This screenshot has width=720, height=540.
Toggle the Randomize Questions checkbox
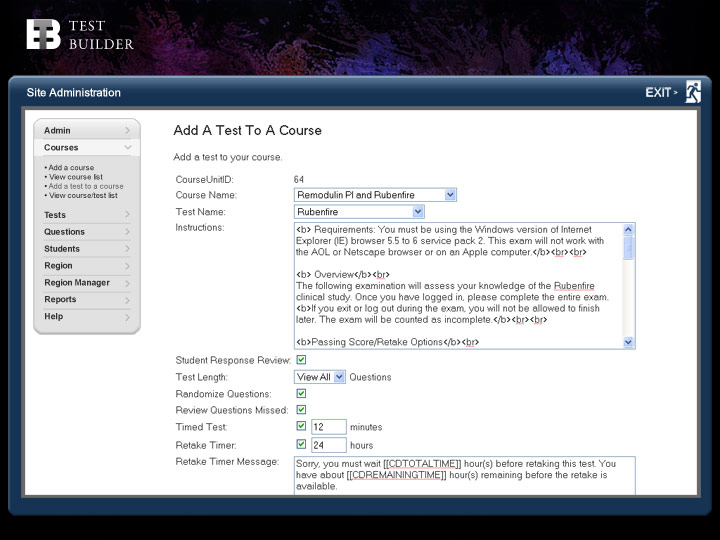click(x=301, y=394)
